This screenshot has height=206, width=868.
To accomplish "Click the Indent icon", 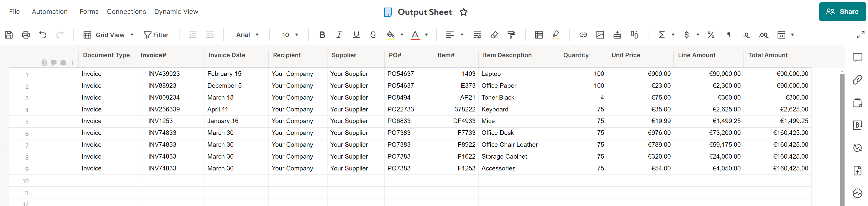I will (x=210, y=35).
